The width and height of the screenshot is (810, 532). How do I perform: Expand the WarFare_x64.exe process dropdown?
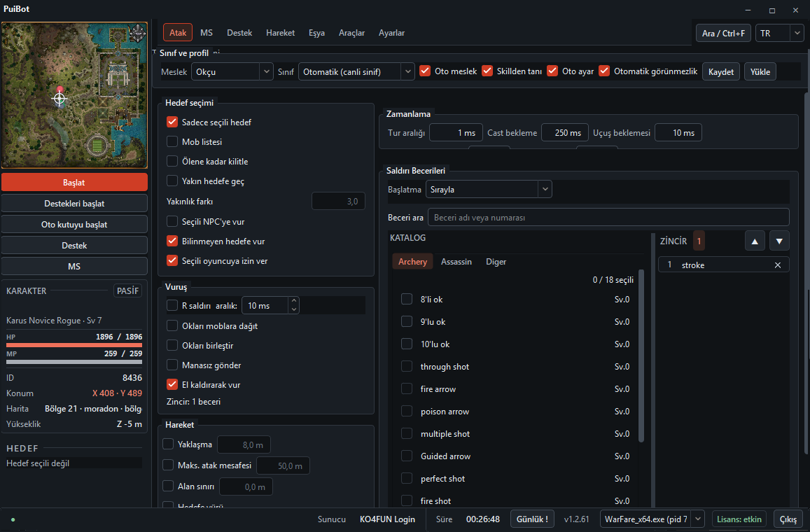coord(652,519)
